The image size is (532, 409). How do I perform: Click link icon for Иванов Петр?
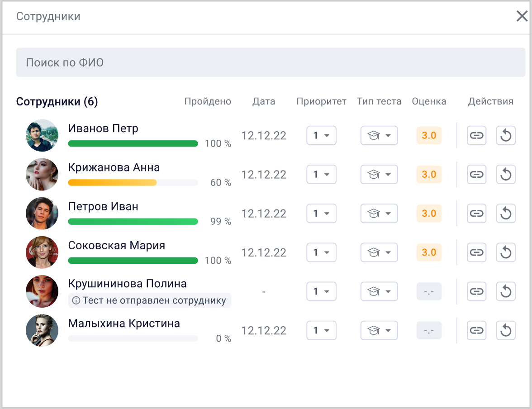[x=476, y=135]
